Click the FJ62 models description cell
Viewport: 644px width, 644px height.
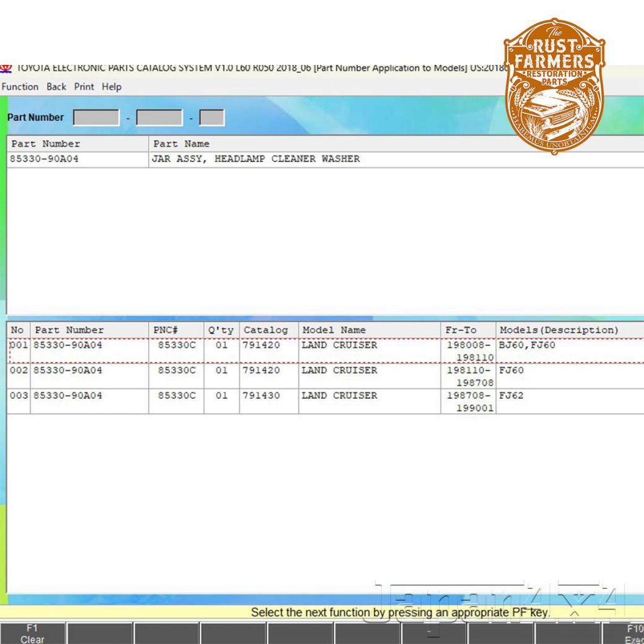570,401
